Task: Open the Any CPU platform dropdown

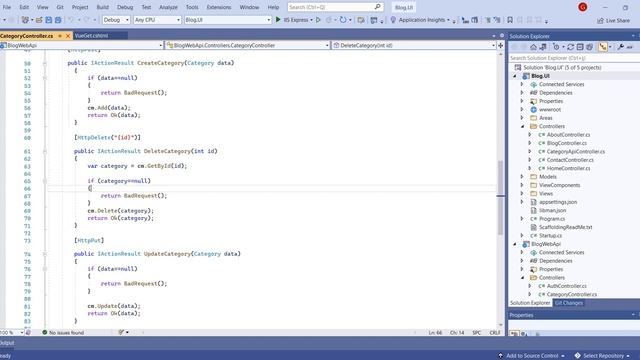Action: 157,20
